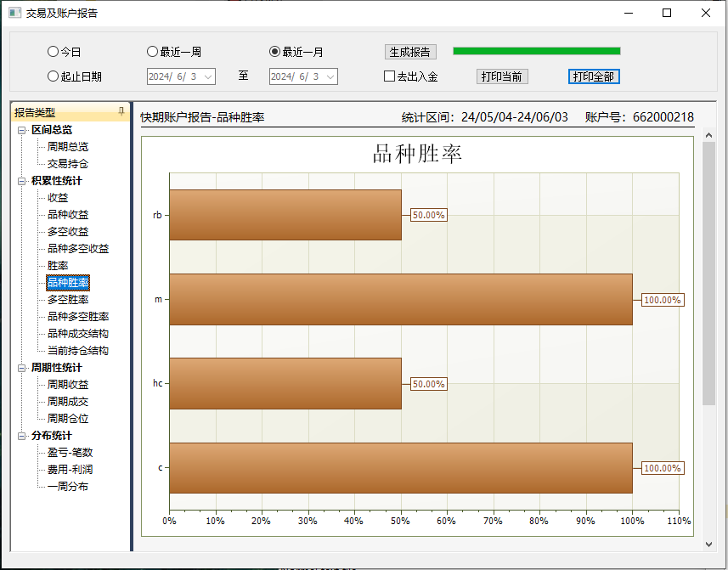Collapse the 分布统计 tree group
The image size is (728, 570).
coord(22,436)
